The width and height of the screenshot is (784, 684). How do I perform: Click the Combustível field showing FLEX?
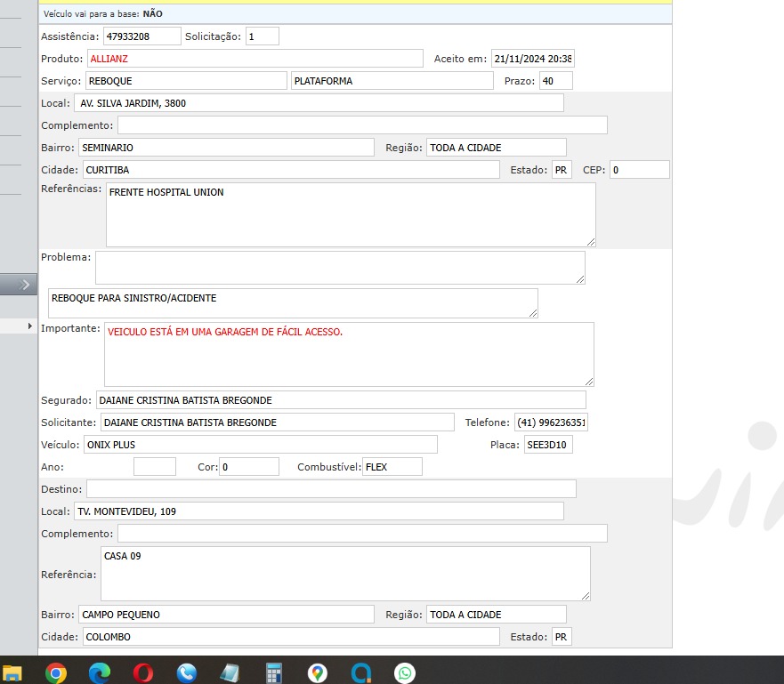[392, 467]
